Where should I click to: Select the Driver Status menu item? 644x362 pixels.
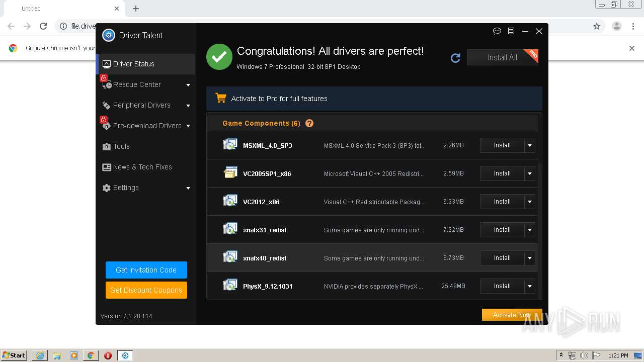(145, 64)
